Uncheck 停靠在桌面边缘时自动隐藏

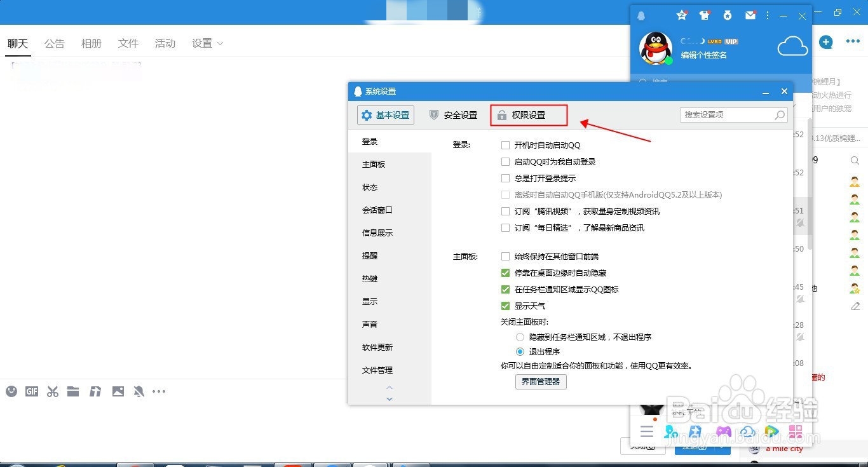(x=506, y=273)
